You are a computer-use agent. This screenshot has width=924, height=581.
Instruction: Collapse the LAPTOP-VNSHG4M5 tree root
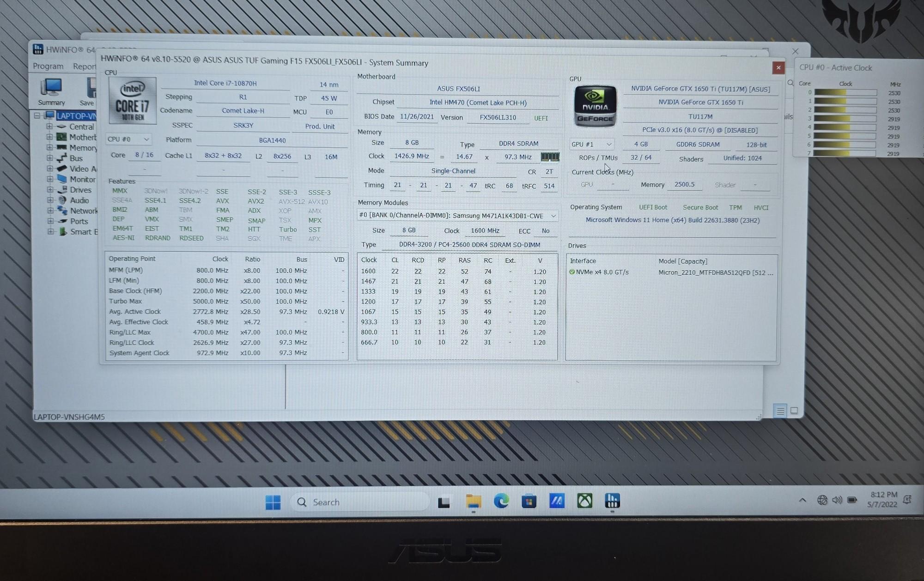[37, 115]
